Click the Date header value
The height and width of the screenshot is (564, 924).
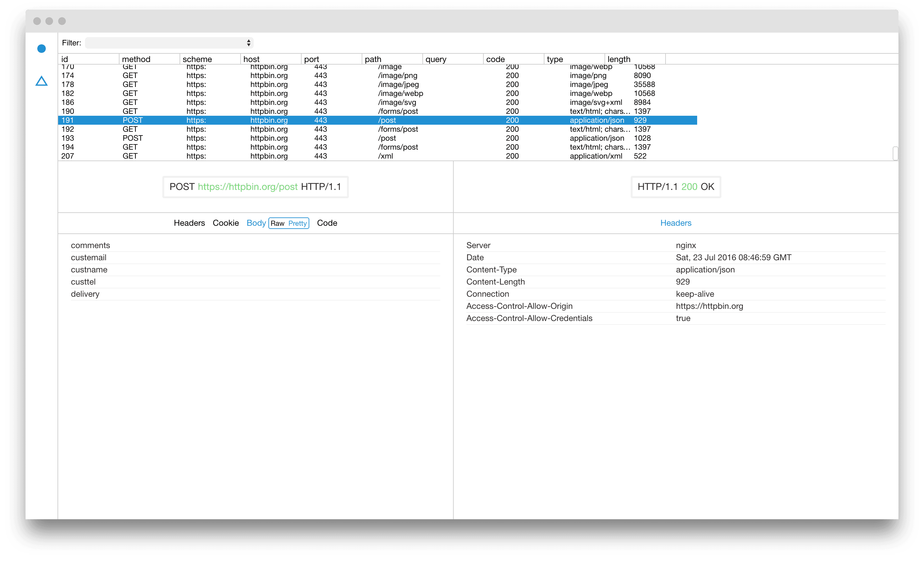pyautogui.click(x=734, y=257)
